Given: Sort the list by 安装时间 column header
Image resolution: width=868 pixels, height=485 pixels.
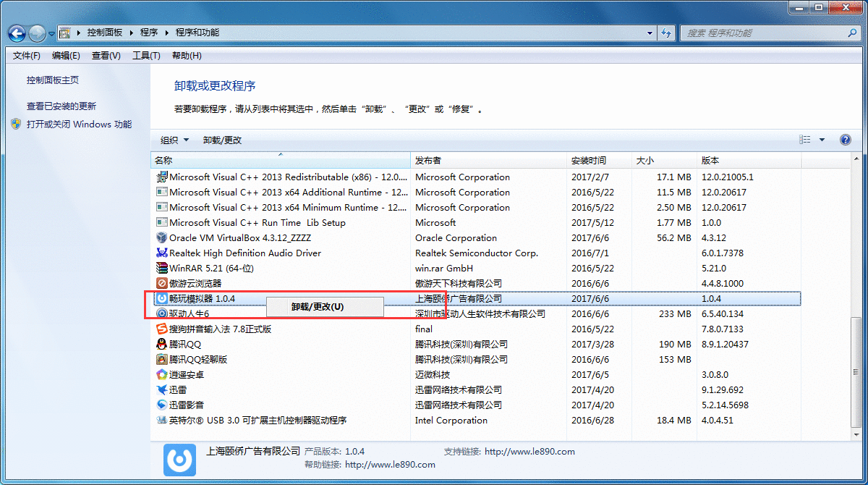Looking at the screenshot, I should [x=589, y=160].
